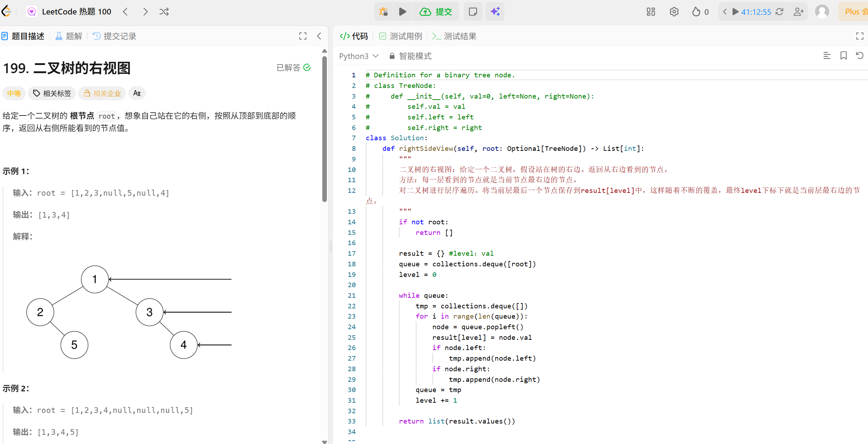Open the layout grid icon

(x=651, y=12)
